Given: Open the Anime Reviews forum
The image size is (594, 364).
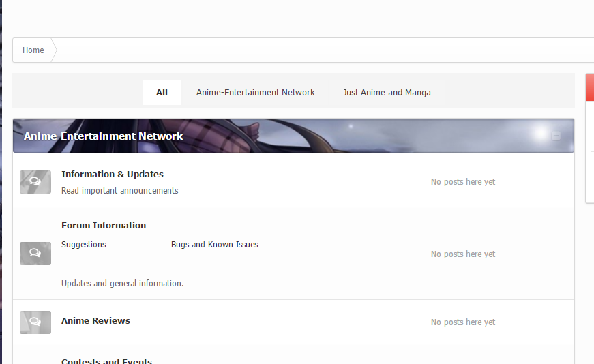Looking at the screenshot, I should click(95, 321).
